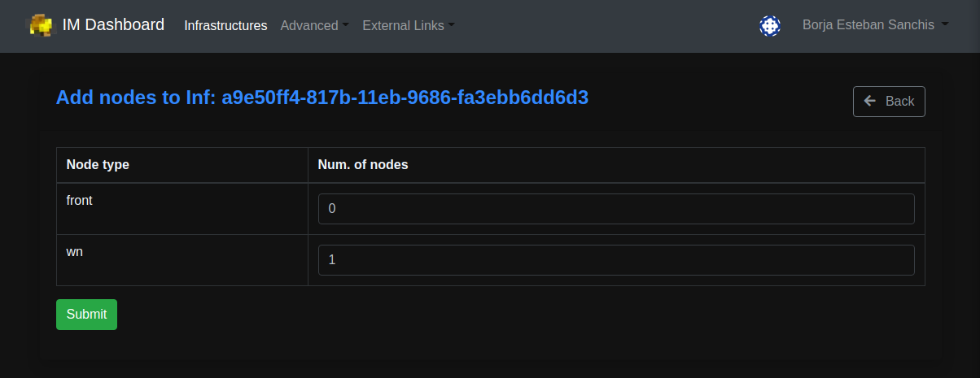This screenshot has height=378, width=980.
Task: Click the Add nodes to Inf heading
Action: 322,98
